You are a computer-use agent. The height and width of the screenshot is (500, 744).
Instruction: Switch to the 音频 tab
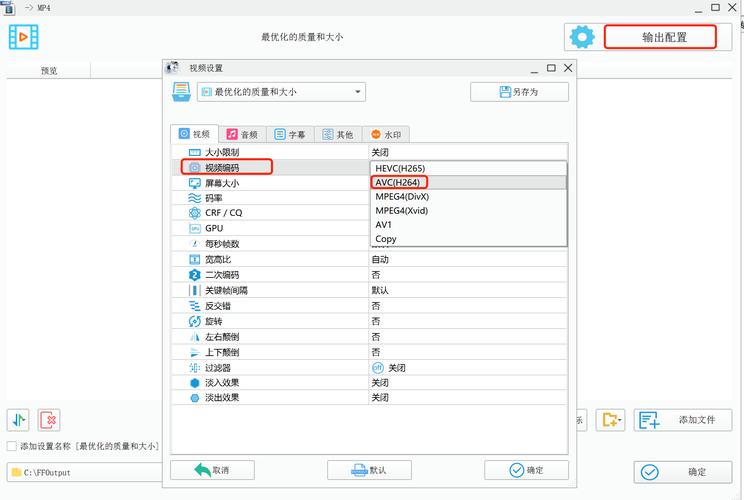tap(242, 135)
